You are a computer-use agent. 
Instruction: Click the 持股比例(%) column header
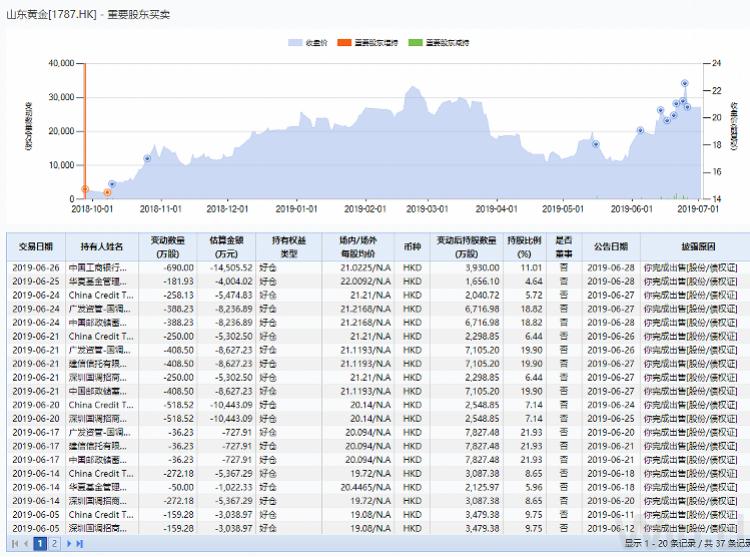click(524, 247)
